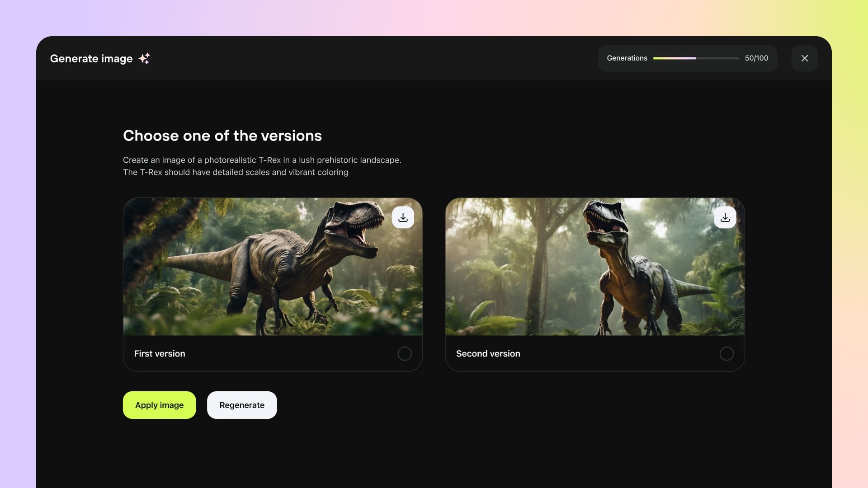Click the Generations progress bar
This screenshot has width=868, height=488.
696,58
